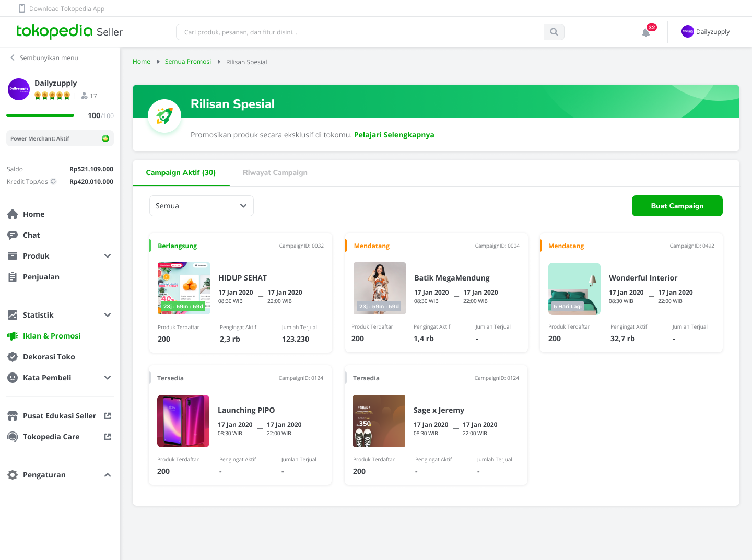
Task: Open the Sage x Jeremy campaign thumbnail
Action: click(x=379, y=421)
